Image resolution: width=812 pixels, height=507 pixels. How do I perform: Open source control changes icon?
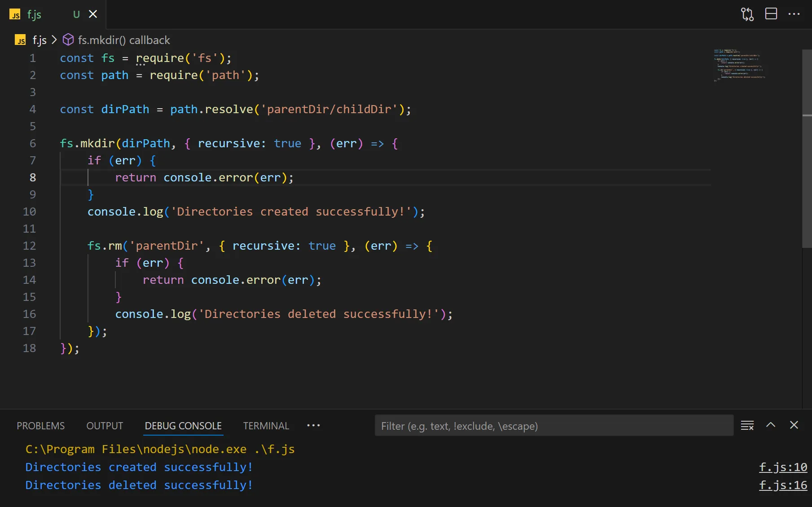(747, 14)
